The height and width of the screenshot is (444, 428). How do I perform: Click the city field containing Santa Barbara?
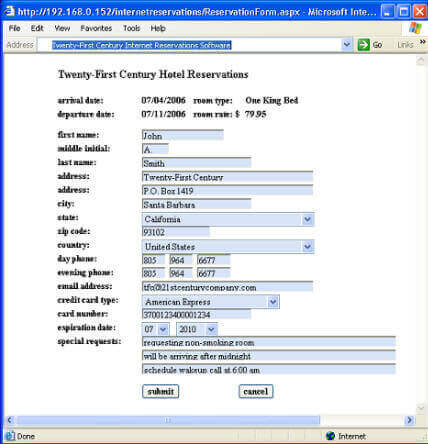coord(196,204)
